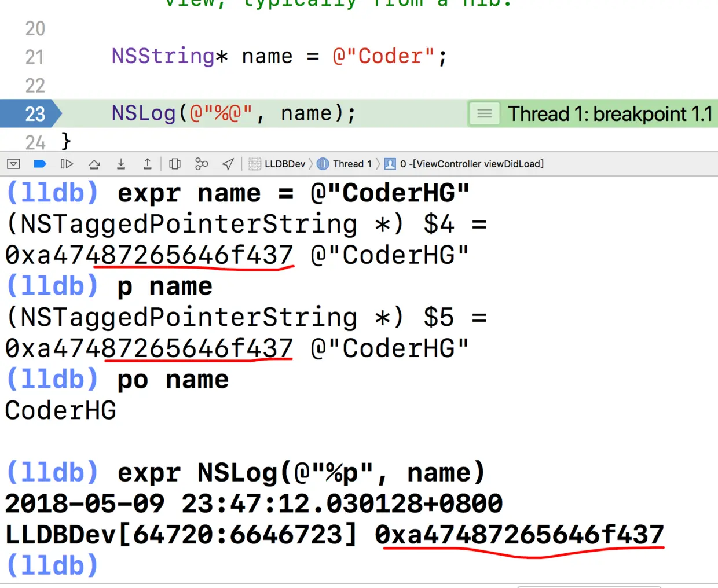Click the 2018-05-09 23:47:12 timestamp
The image size is (718, 588).
coord(254,504)
